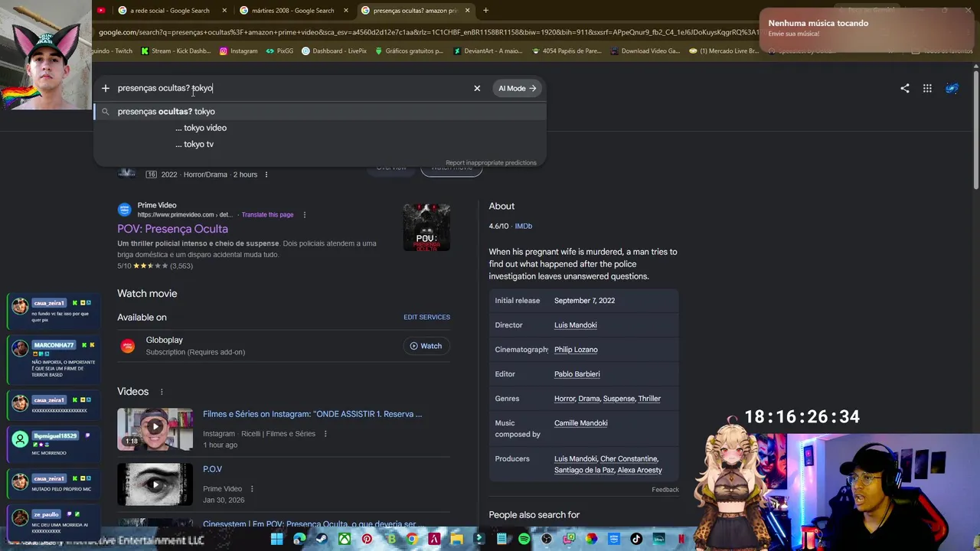The image size is (980, 551).
Task: Close the 'a rede social' tab
Action: click(x=224, y=11)
